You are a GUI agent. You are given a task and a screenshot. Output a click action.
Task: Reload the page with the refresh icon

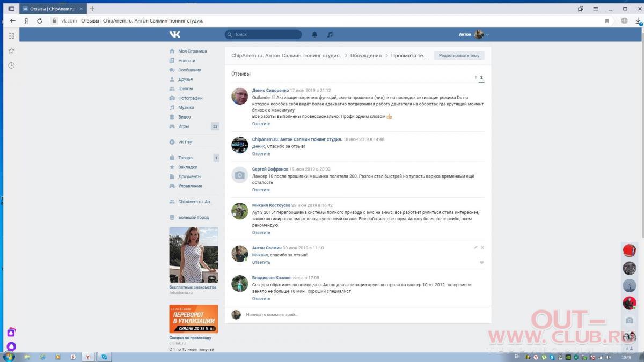coord(39,21)
